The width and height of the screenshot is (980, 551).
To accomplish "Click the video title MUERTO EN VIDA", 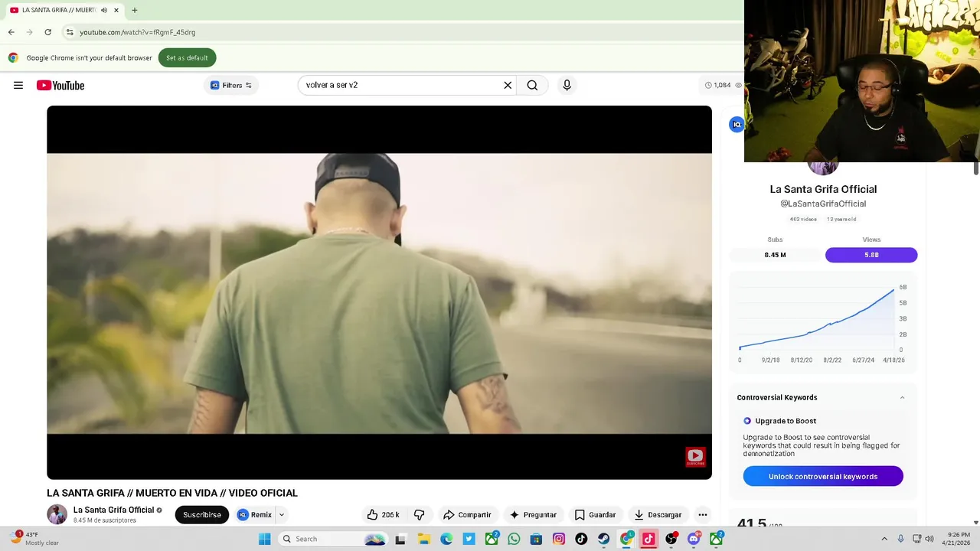I will (172, 493).
